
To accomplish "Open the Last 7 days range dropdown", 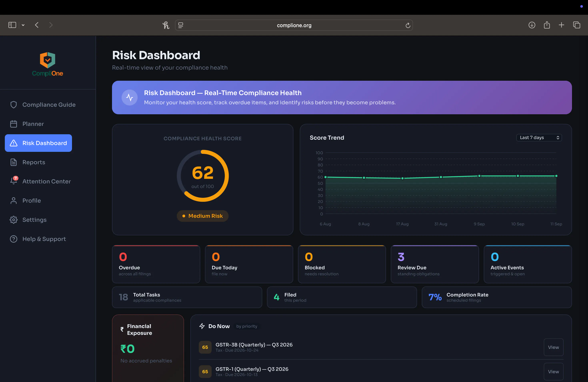I will pyautogui.click(x=539, y=138).
